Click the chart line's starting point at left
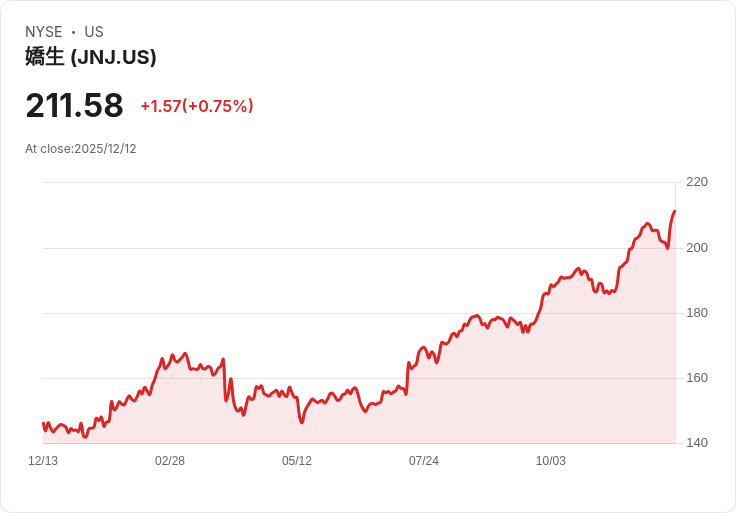Viewport: 736px width, 513px height. pyautogui.click(x=44, y=424)
